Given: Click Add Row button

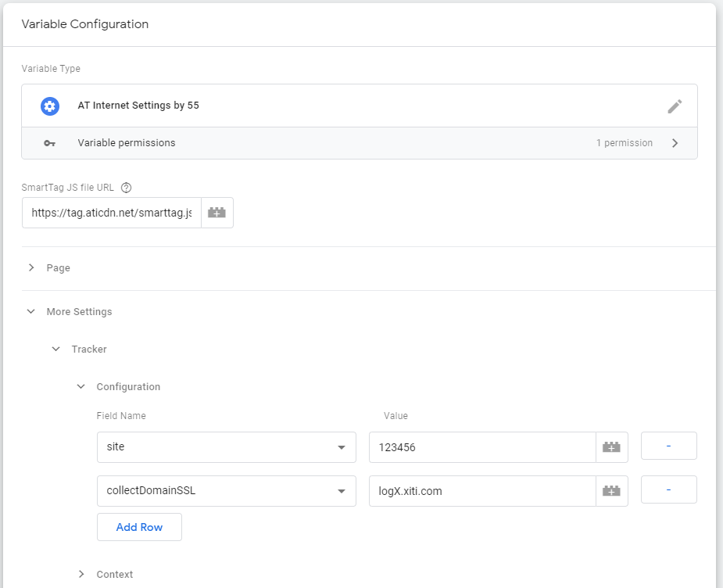Looking at the screenshot, I should [139, 527].
